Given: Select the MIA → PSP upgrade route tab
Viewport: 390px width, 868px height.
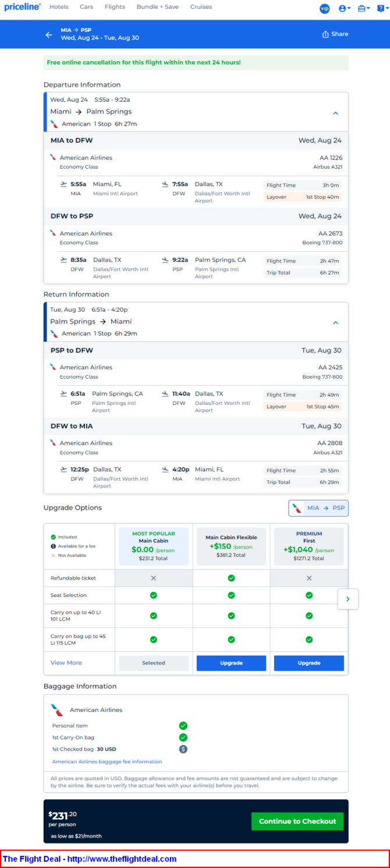Looking at the screenshot, I should pos(318,508).
